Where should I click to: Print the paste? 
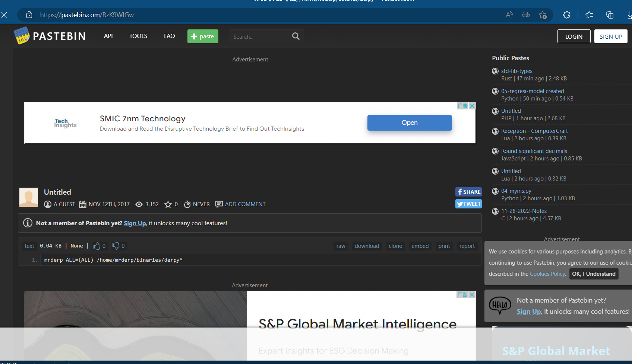pyautogui.click(x=444, y=246)
